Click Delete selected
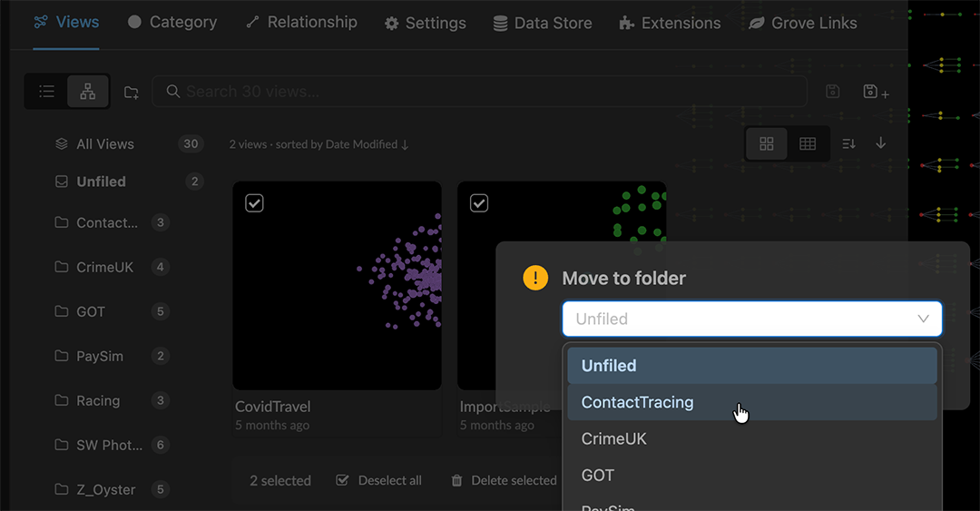The height and width of the screenshot is (511, 980). [x=504, y=480]
